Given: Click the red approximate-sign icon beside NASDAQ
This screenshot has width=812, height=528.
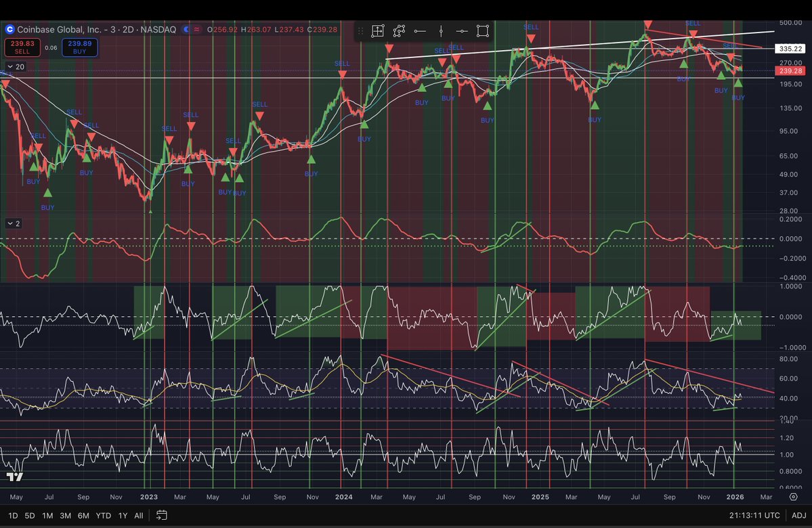Looking at the screenshot, I should click(x=197, y=30).
